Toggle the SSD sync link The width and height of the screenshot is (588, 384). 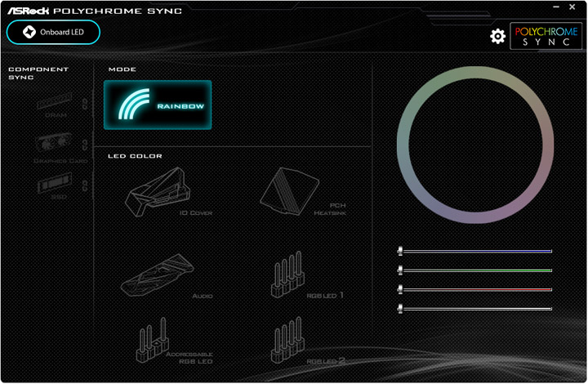tap(85, 185)
